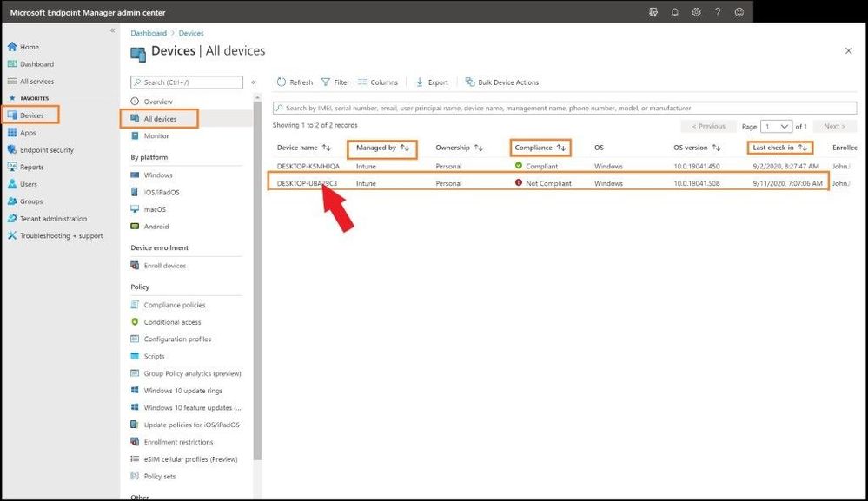Open help question mark icon
Viewport: 868px width, 501px height.
[x=718, y=12]
